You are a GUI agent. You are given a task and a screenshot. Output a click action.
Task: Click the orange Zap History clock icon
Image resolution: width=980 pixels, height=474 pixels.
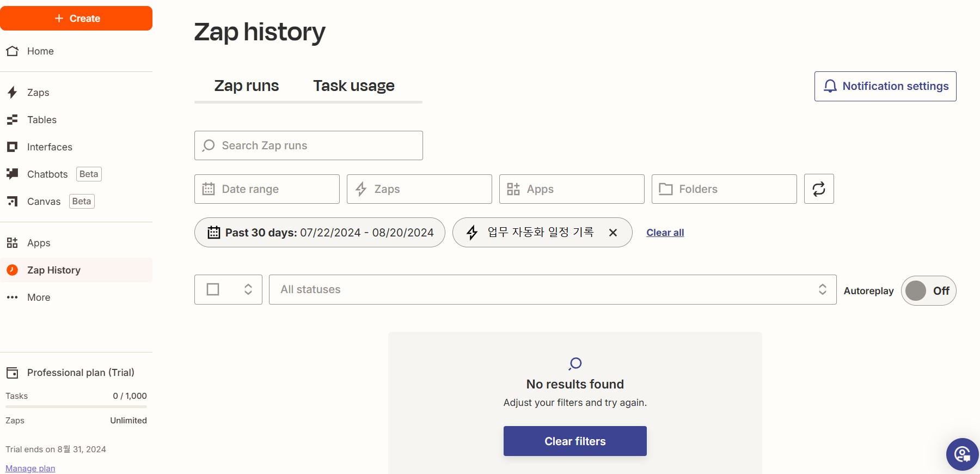12,270
